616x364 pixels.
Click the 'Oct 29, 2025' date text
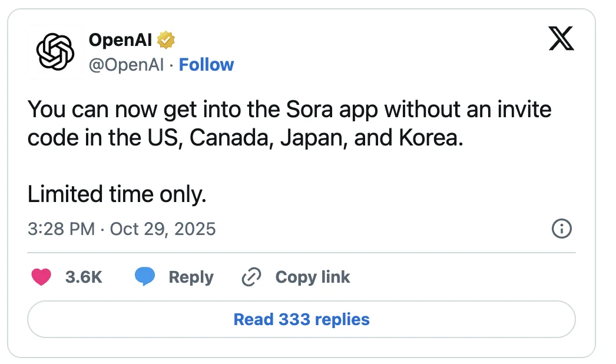click(163, 229)
